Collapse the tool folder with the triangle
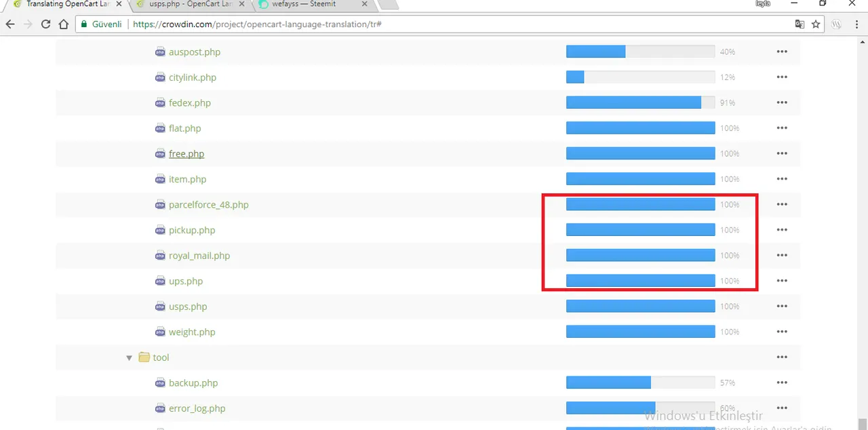The image size is (868, 430). click(129, 357)
